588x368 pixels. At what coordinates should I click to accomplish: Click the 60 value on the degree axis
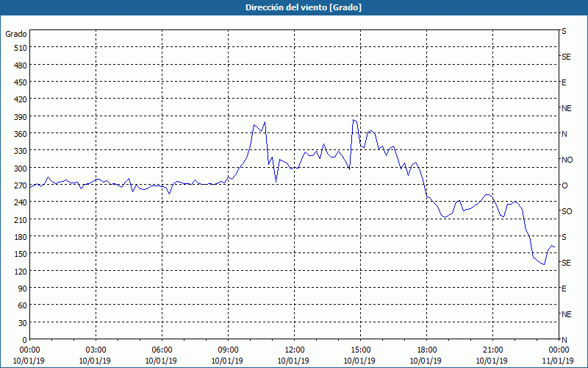[x=23, y=305]
